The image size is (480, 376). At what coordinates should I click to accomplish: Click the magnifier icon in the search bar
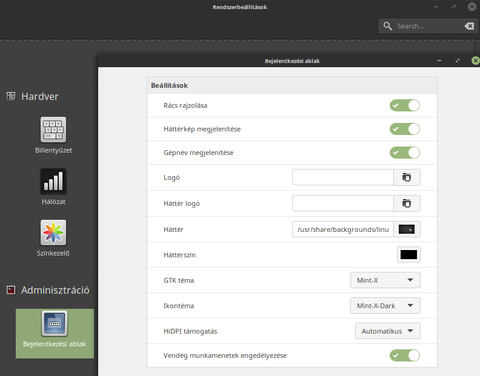387,26
